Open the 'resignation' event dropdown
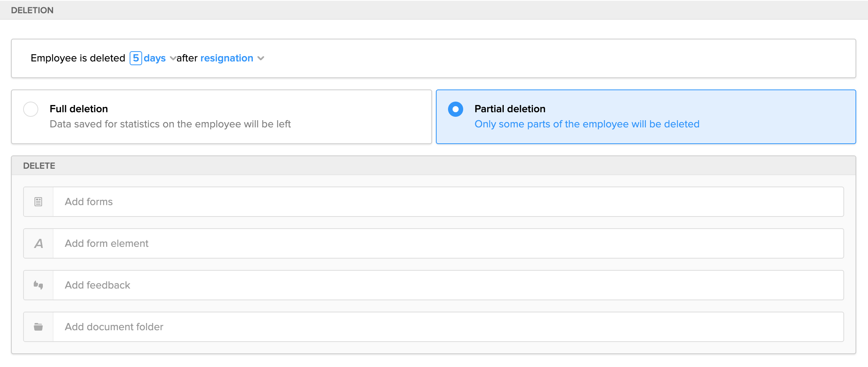 click(227, 58)
